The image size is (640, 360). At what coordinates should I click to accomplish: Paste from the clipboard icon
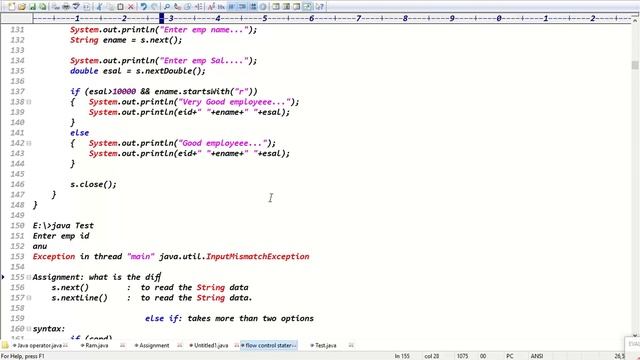[120, 7]
